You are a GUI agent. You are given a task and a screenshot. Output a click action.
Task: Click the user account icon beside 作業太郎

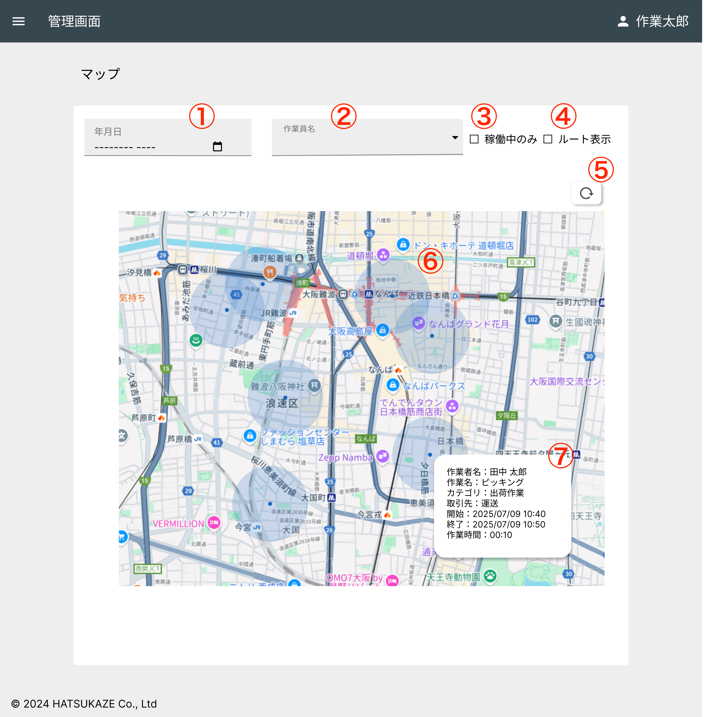click(x=623, y=21)
